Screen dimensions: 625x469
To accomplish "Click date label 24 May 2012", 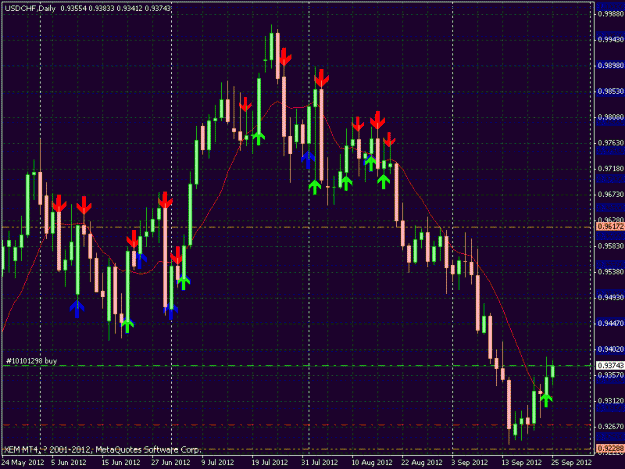I will click(23, 463).
